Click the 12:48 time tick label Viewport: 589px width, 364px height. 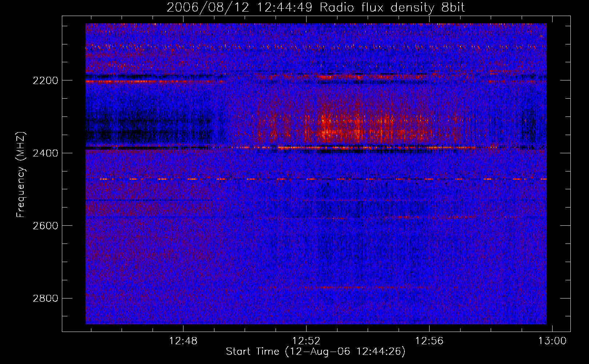point(183,341)
